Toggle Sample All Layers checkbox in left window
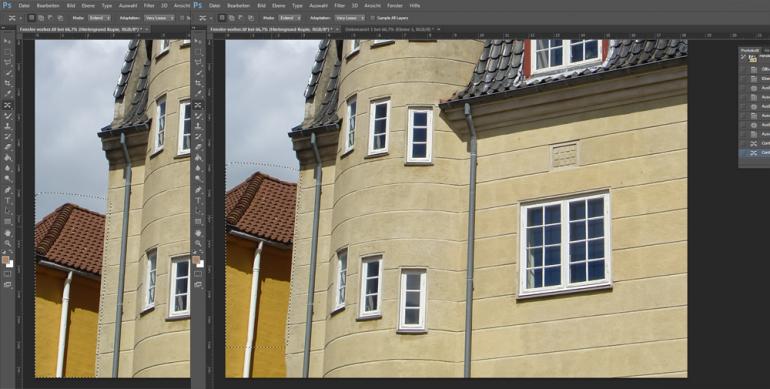770x389 pixels. pyautogui.click(x=182, y=18)
